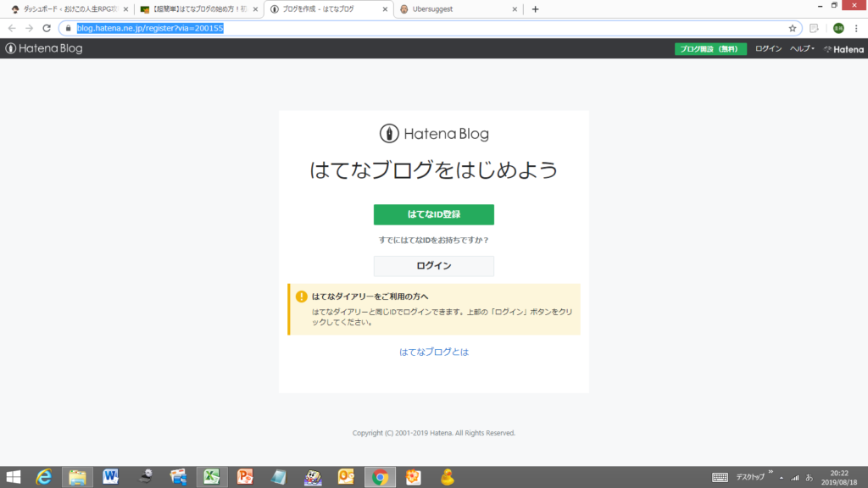This screenshot has width=868, height=488.
Task: Go back with the browser back arrow
Action: tap(12, 28)
